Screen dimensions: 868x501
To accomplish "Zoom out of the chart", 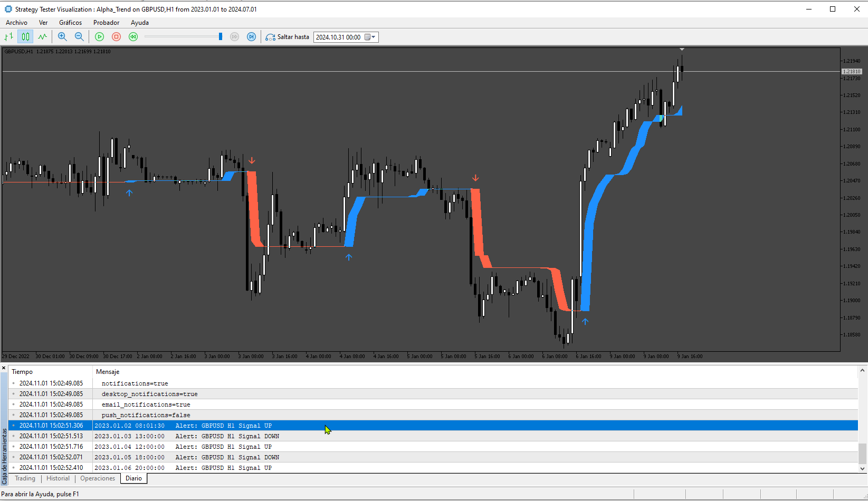I will pyautogui.click(x=79, y=36).
